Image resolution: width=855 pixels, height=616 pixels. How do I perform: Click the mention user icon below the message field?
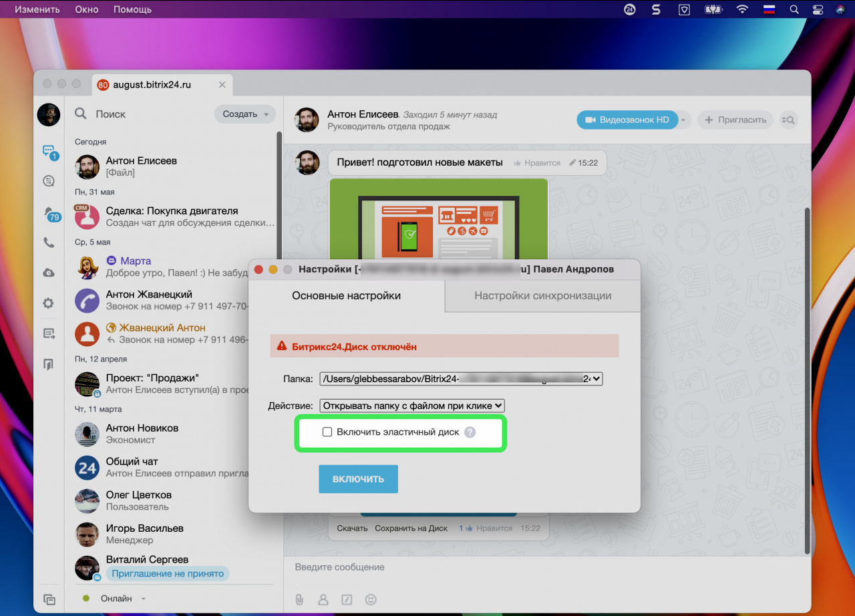[323, 599]
